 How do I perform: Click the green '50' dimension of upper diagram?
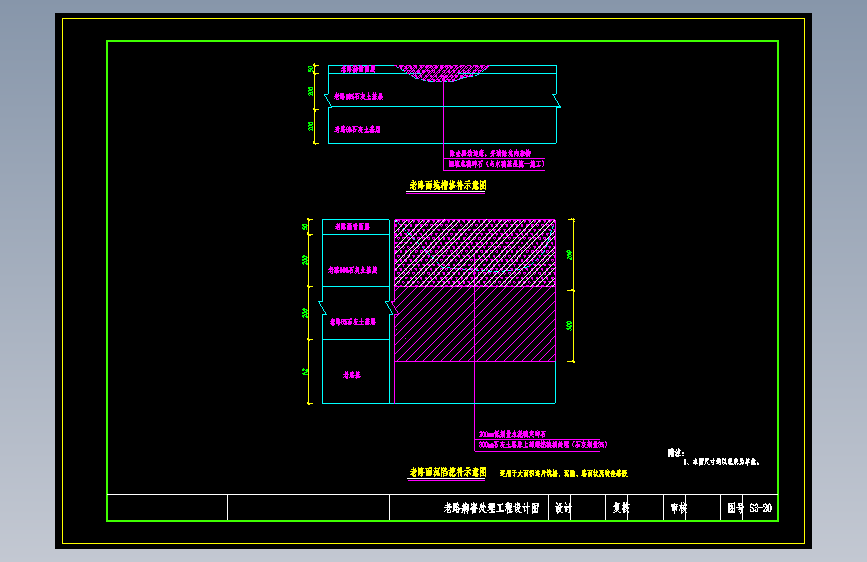pyautogui.click(x=310, y=69)
